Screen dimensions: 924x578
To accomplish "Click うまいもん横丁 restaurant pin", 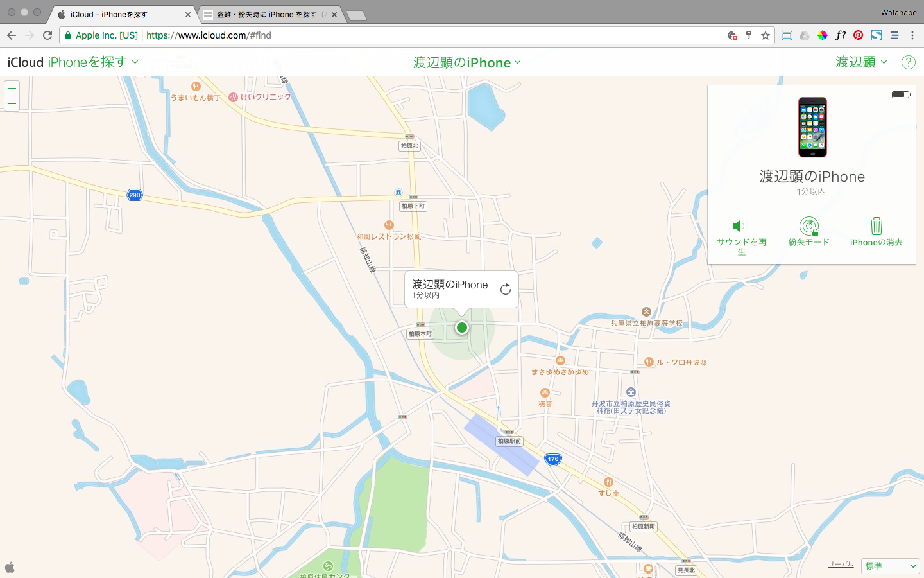I will 196,86.
